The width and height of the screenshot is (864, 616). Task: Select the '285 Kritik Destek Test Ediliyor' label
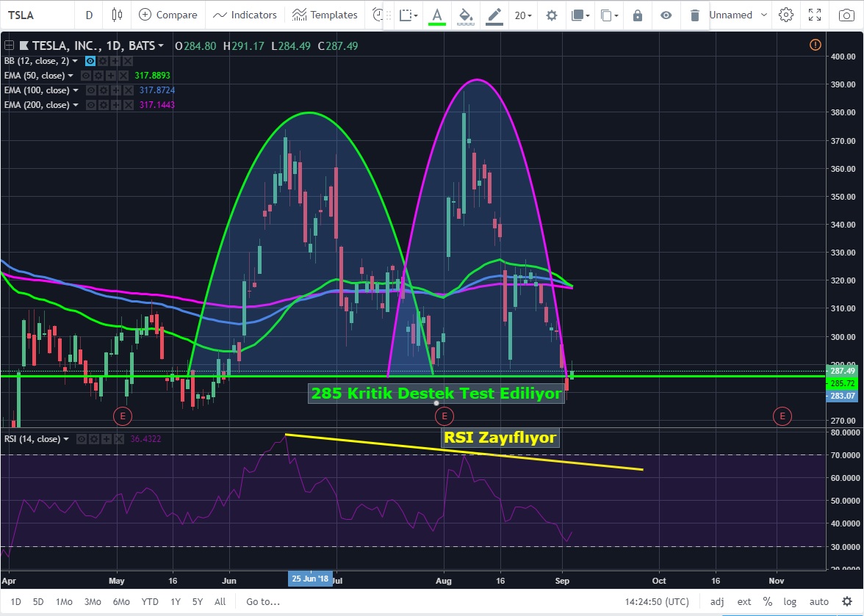pos(436,394)
